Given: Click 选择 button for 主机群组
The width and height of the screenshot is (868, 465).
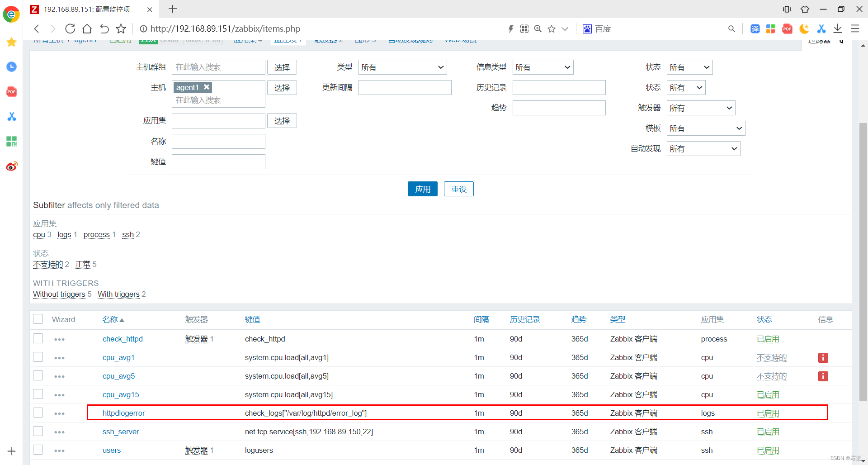Looking at the screenshot, I should click(x=282, y=67).
